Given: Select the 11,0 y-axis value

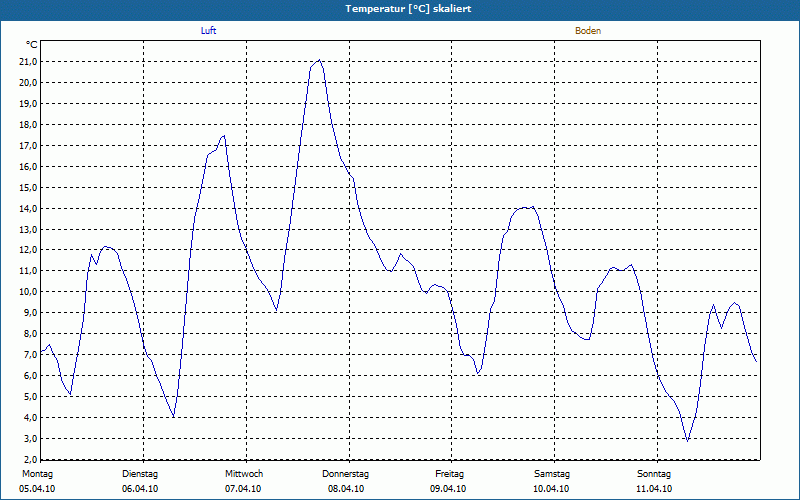Looking at the screenshot, I should point(28,271).
